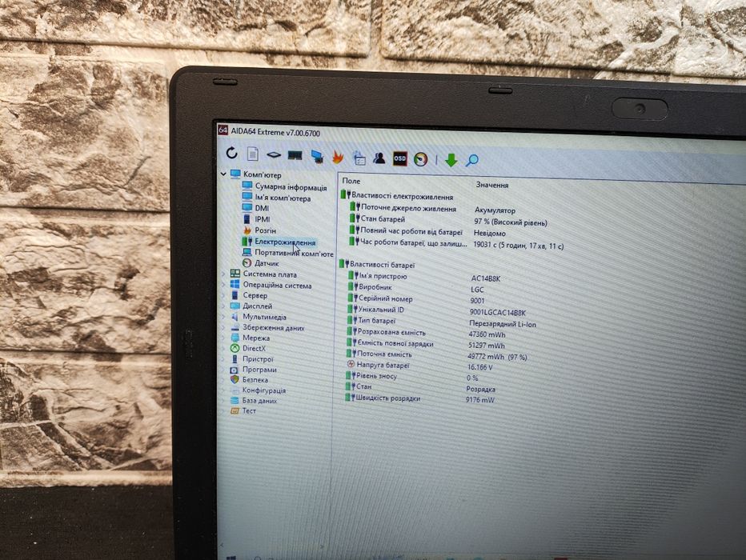Click the Поле column header

coord(351,181)
